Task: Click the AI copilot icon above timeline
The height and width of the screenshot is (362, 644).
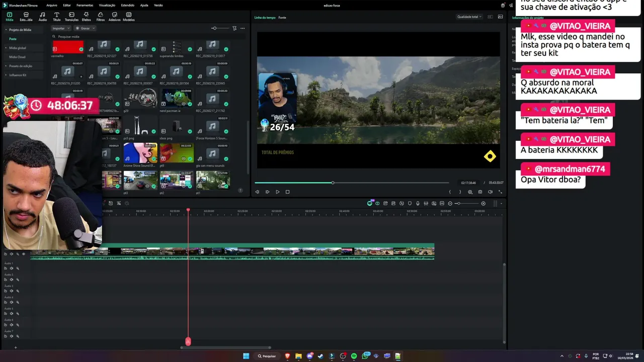Action: [x=370, y=203]
